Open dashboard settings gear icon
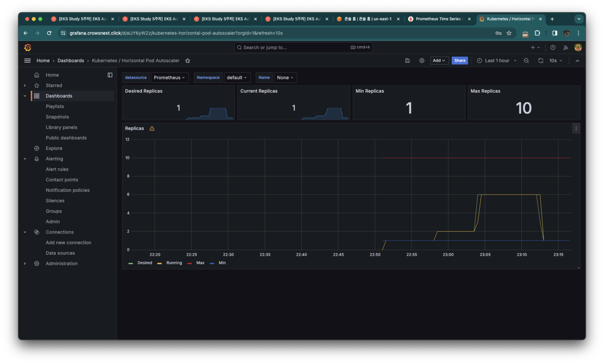The image size is (604, 364). coord(422,61)
